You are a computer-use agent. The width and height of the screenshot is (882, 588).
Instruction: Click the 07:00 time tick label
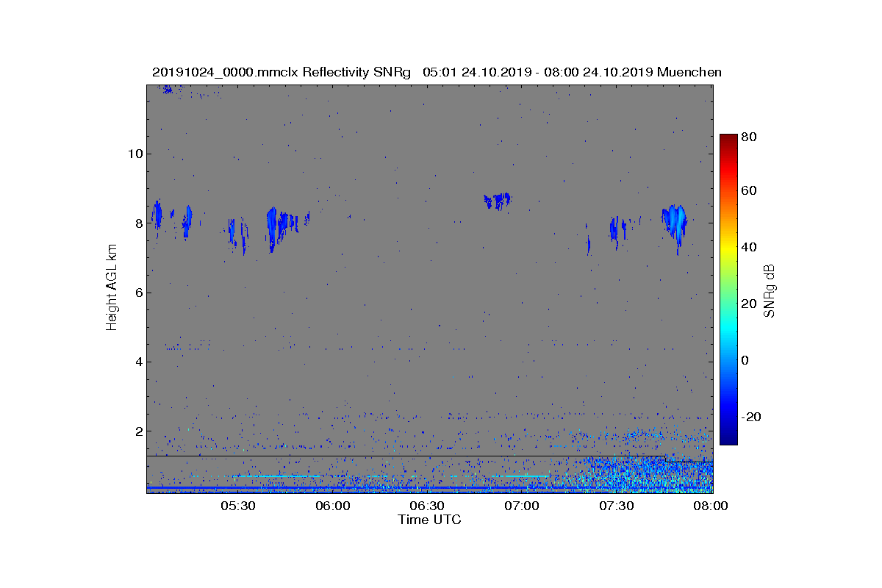[x=522, y=506]
